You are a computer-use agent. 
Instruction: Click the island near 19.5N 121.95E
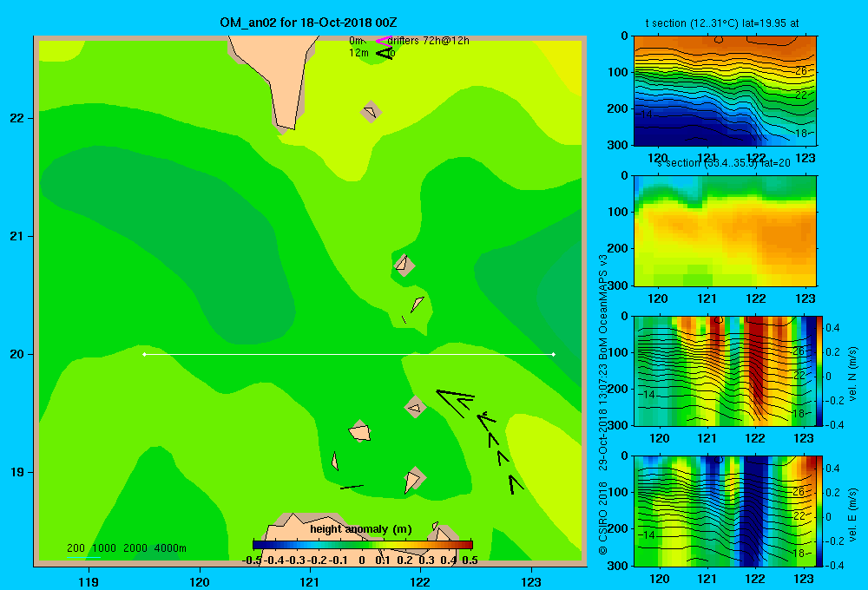tap(415, 407)
